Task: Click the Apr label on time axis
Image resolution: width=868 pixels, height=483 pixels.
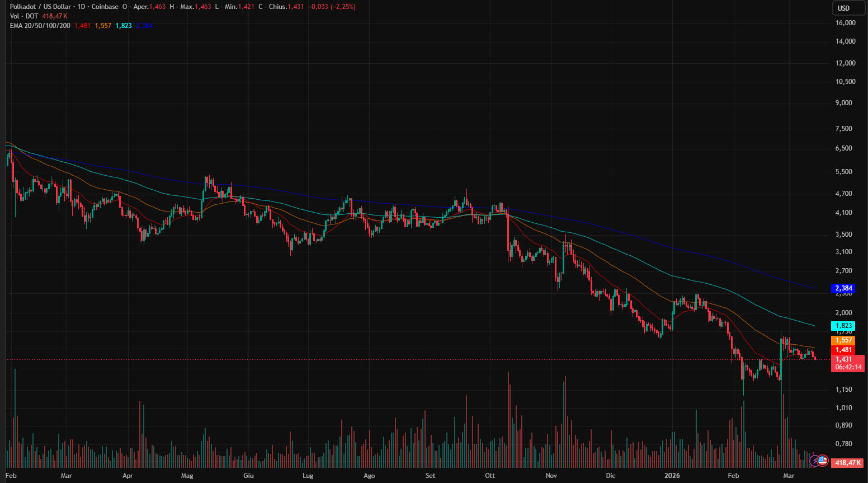Action: pyautogui.click(x=128, y=476)
